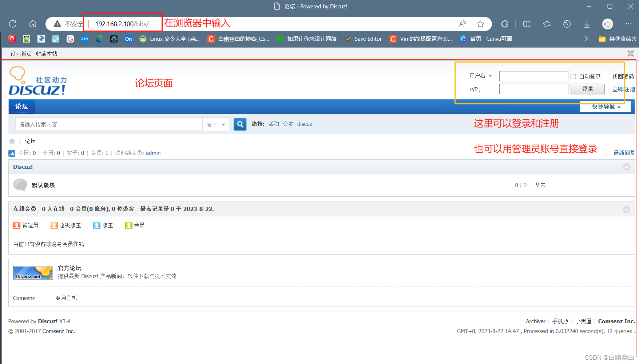This screenshot has width=639, height=364.
Task: Click the page width toggle icon
Action: 631,53
